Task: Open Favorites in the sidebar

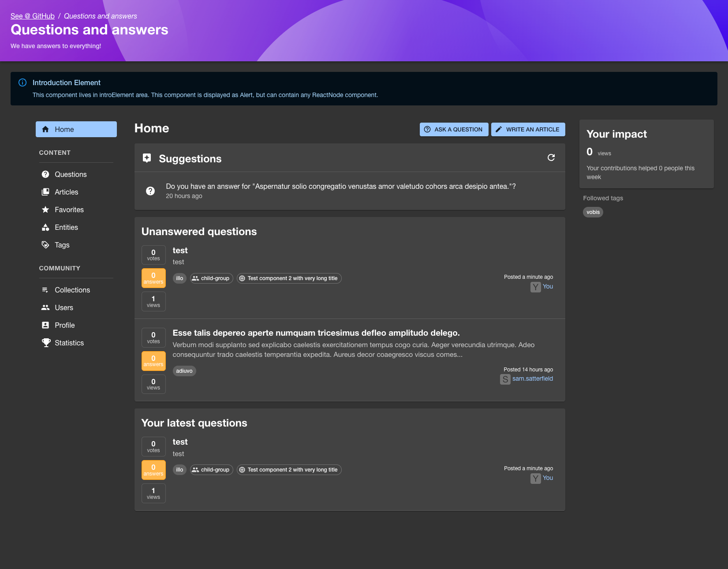Action: tap(76, 210)
